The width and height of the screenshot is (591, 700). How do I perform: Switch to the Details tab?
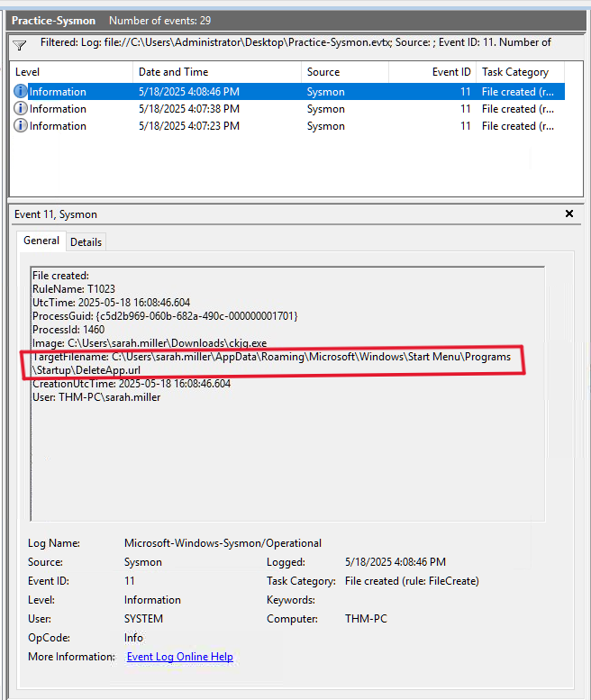point(86,241)
